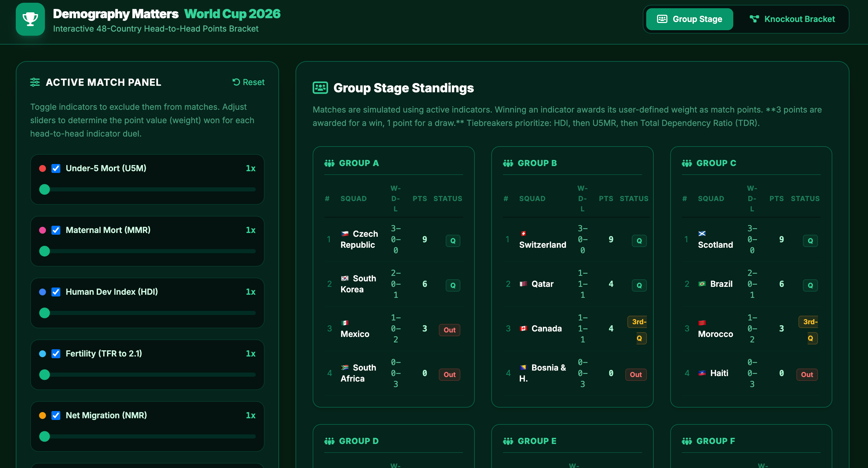
Task: Click the Reset button
Action: pyautogui.click(x=249, y=82)
